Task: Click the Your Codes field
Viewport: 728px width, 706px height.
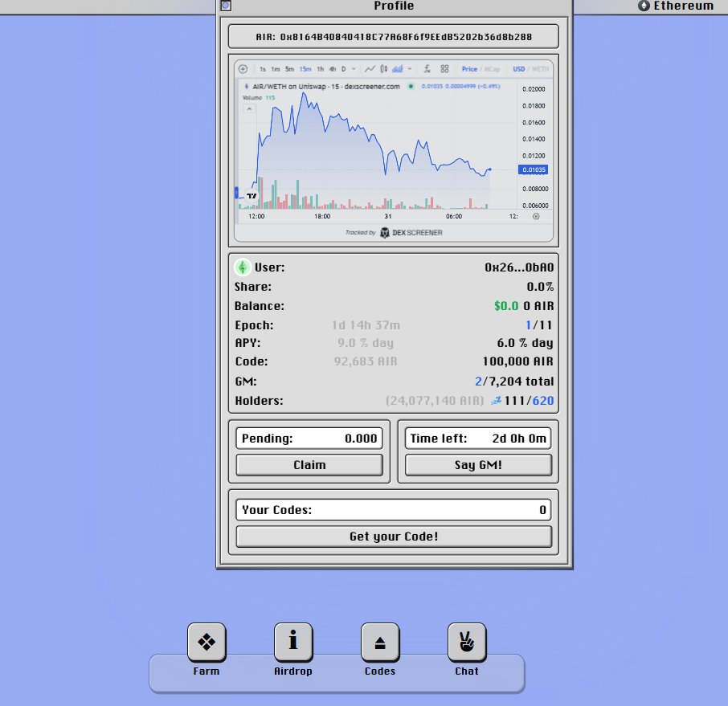Action: pos(394,510)
